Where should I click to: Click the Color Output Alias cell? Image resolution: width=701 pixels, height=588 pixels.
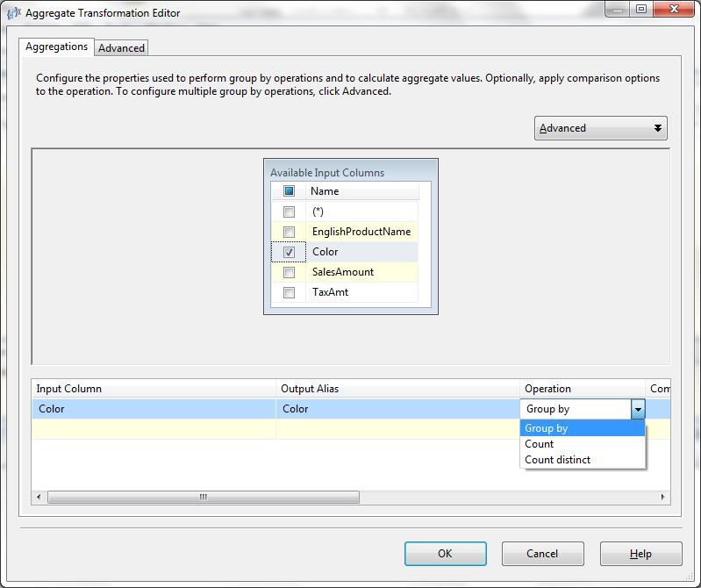tap(397, 409)
